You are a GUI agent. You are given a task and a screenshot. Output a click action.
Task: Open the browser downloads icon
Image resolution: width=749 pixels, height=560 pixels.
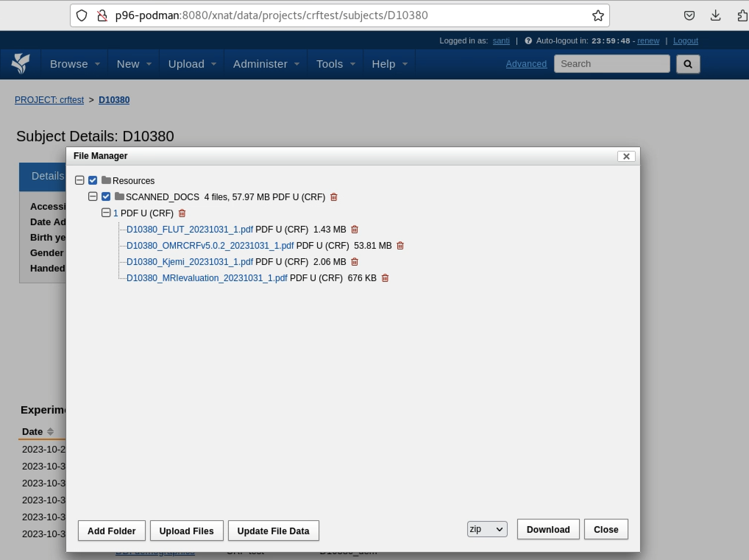716,15
